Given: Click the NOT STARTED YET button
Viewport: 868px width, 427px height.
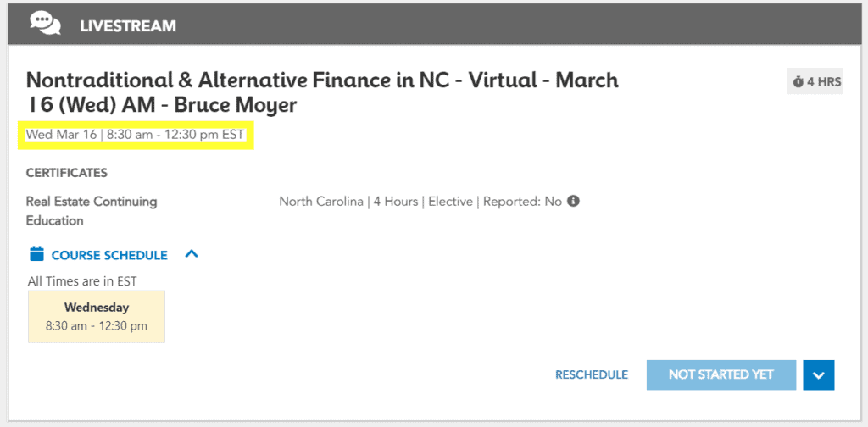Looking at the screenshot, I should point(721,375).
